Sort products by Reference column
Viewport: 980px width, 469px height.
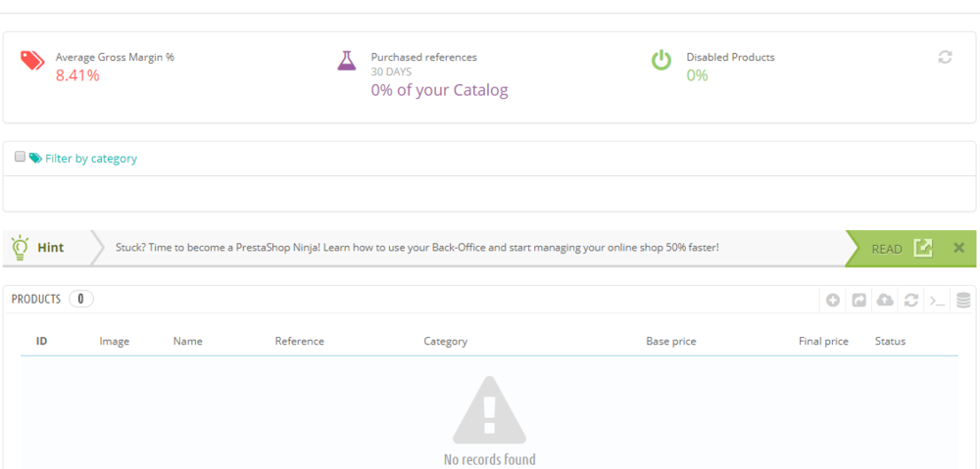(299, 341)
